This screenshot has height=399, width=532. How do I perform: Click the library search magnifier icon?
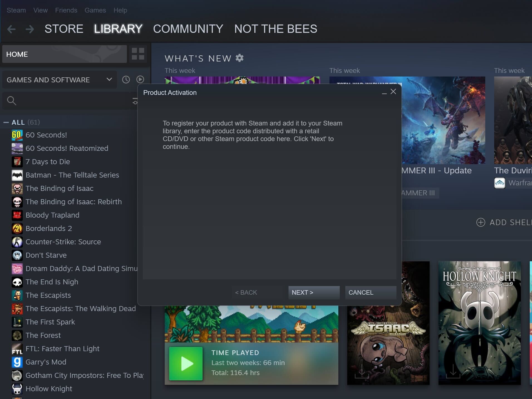(11, 101)
